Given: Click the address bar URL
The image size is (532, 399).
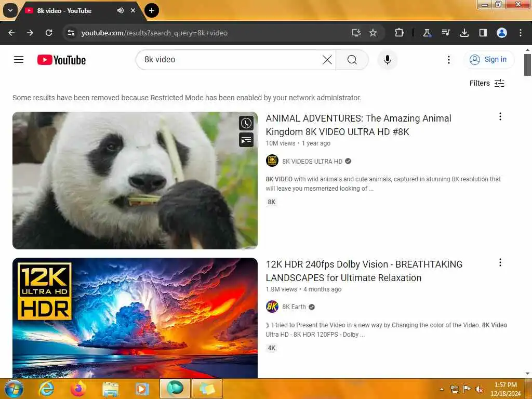Looking at the screenshot, I should pos(154,33).
